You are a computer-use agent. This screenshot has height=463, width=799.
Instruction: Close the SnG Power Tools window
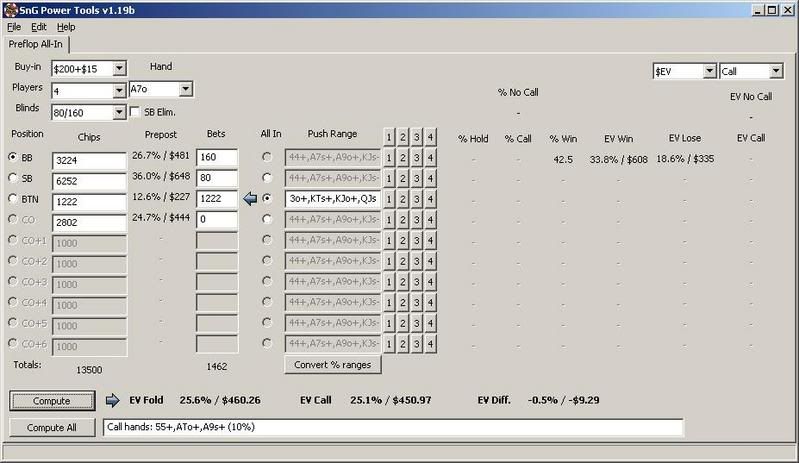point(787,10)
